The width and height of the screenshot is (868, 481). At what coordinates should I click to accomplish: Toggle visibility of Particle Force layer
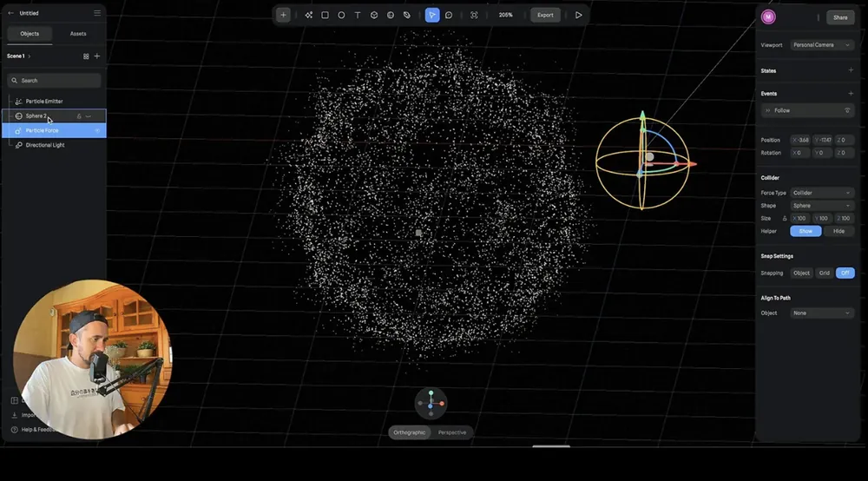pyautogui.click(x=97, y=130)
